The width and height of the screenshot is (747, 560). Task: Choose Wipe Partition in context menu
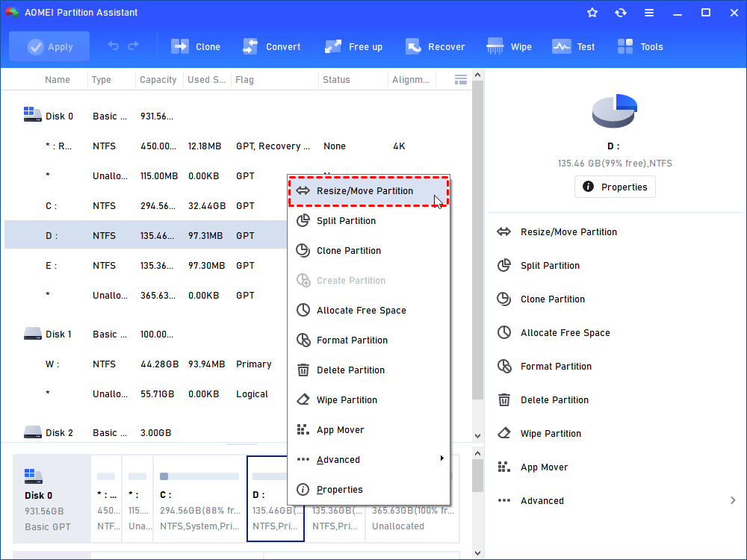click(x=368, y=400)
